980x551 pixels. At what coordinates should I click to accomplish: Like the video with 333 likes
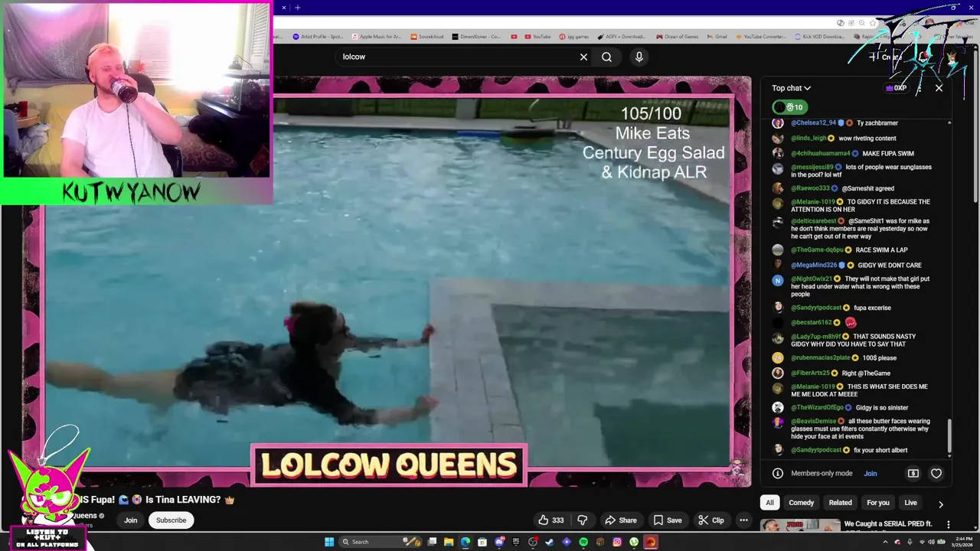(x=550, y=520)
